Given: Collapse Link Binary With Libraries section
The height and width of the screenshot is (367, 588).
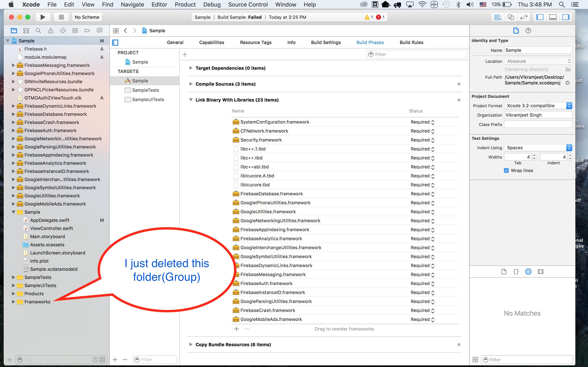Looking at the screenshot, I should 191,100.
